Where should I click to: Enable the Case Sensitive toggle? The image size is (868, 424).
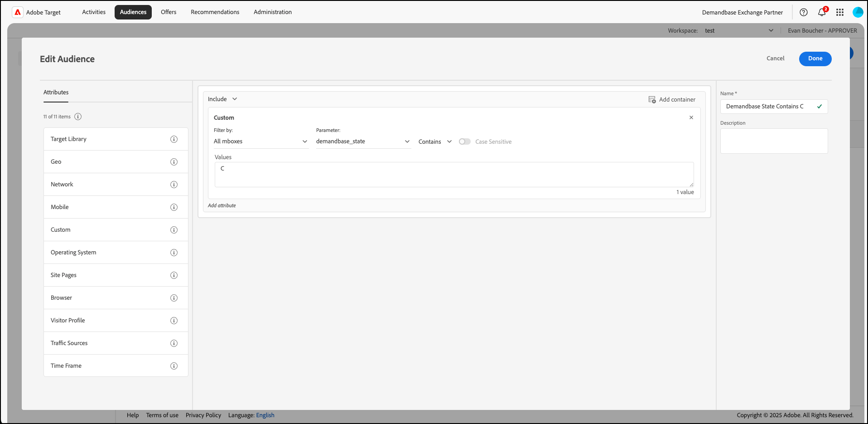[464, 141]
